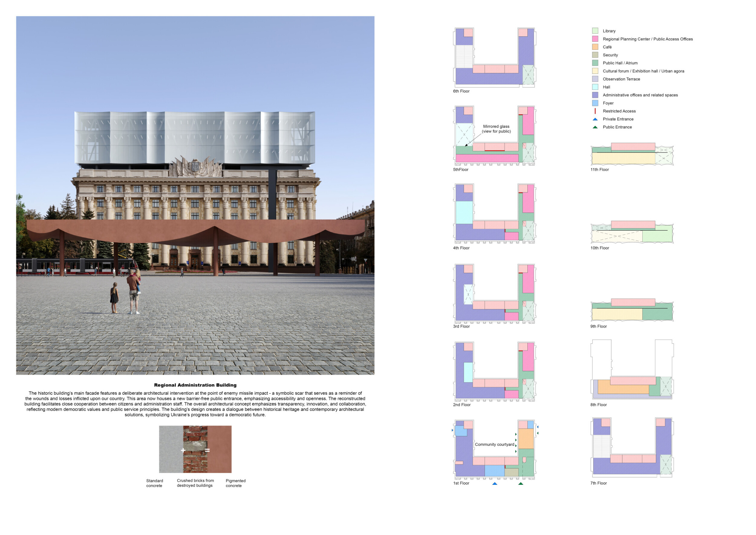The image size is (756, 535).
Task: Click the Community courtyard label
Action: pyautogui.click(x=494, y=445)
